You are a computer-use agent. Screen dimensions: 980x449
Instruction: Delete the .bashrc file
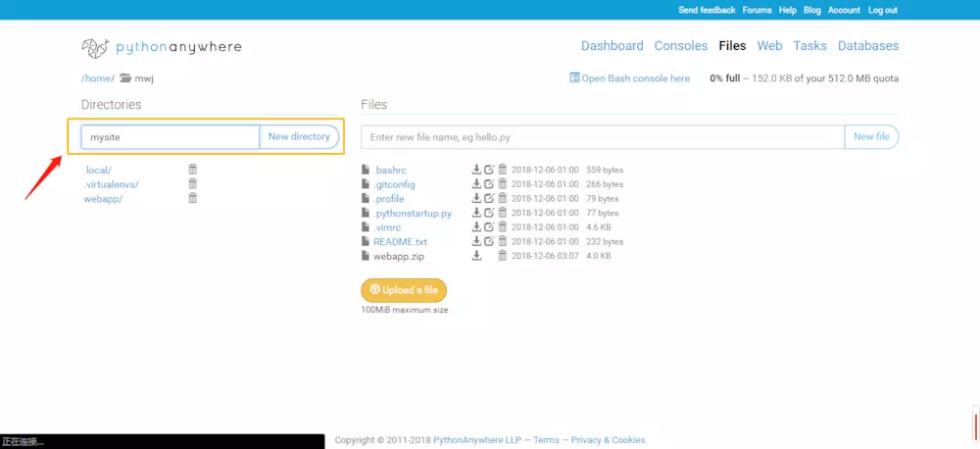click(502, 170)
